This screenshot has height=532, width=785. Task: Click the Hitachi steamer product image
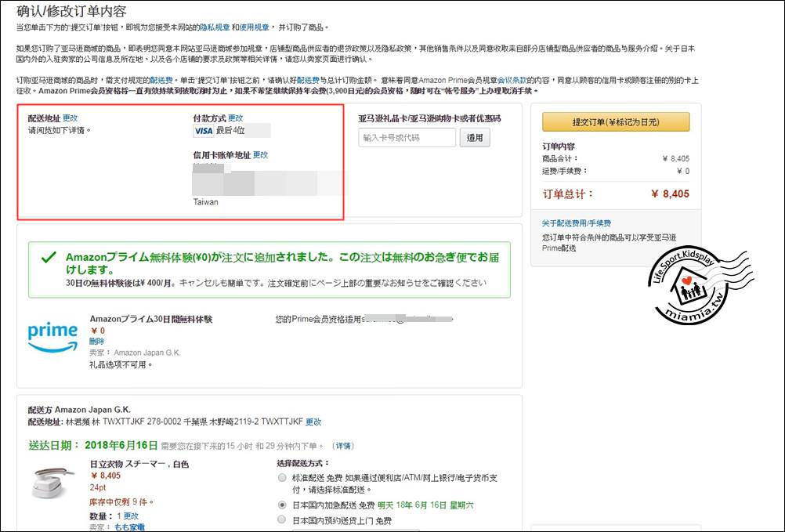click(53, 484)
